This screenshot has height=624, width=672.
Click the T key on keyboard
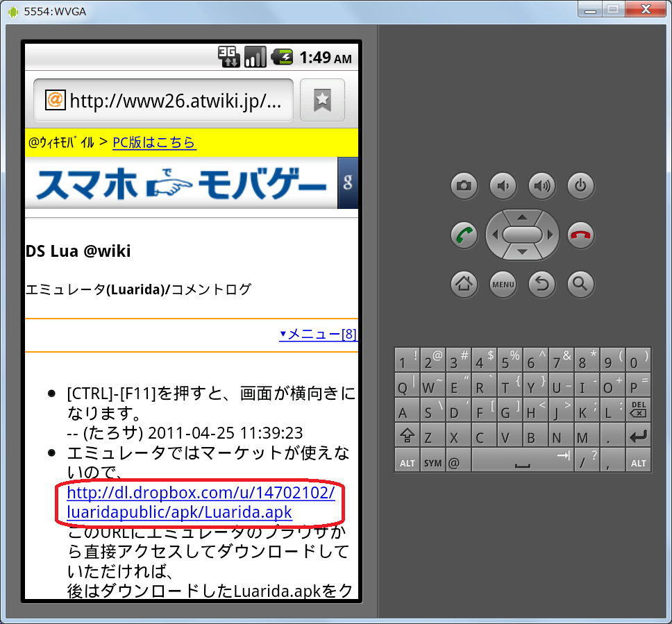(510, 385)
